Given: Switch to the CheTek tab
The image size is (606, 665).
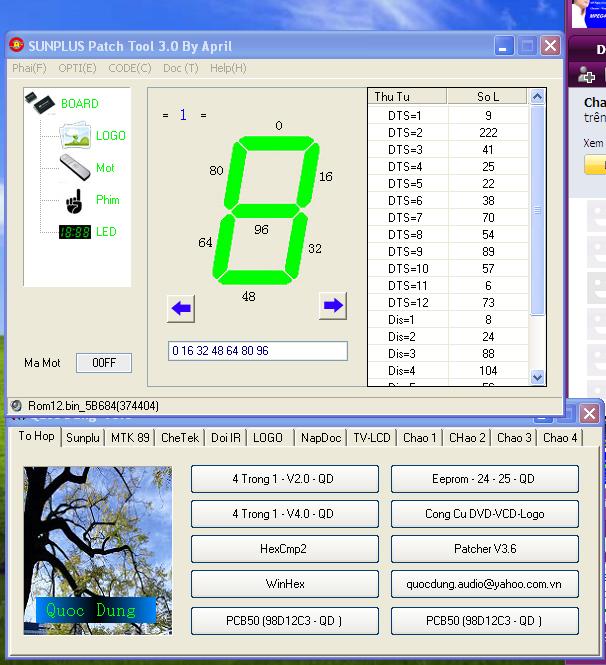Looking at the screenshot, I should coord(180,438).
